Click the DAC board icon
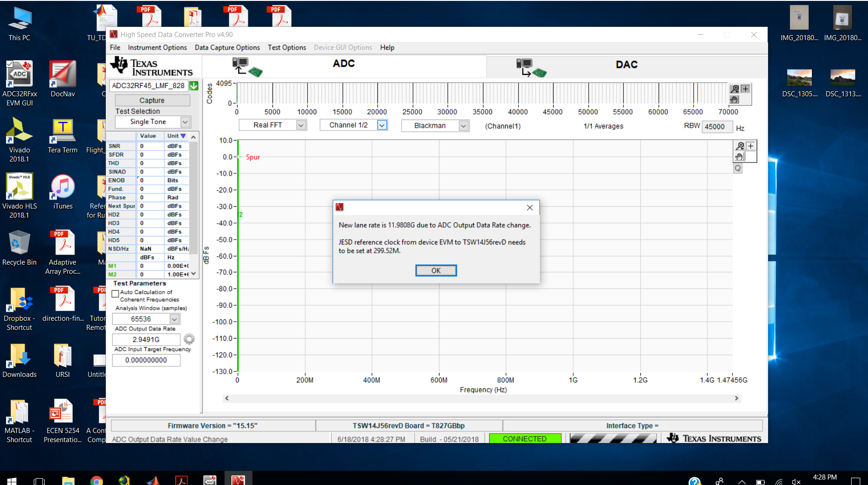The width and height of the screenshot is (868, 485). 531,67
